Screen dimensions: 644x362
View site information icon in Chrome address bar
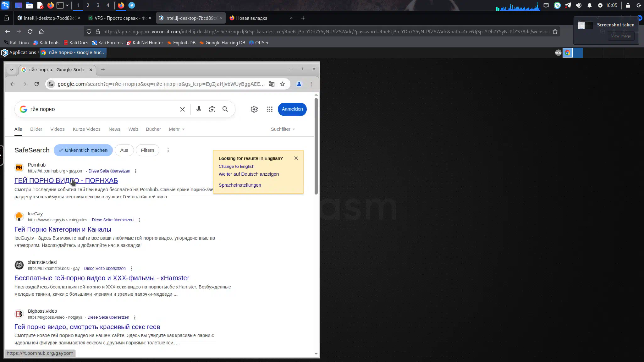coord(51,84)
